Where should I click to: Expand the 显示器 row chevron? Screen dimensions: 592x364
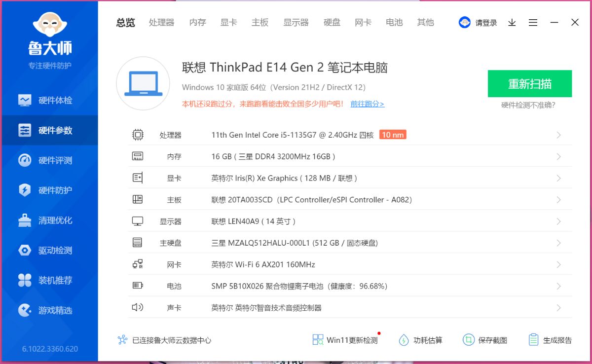558,221
